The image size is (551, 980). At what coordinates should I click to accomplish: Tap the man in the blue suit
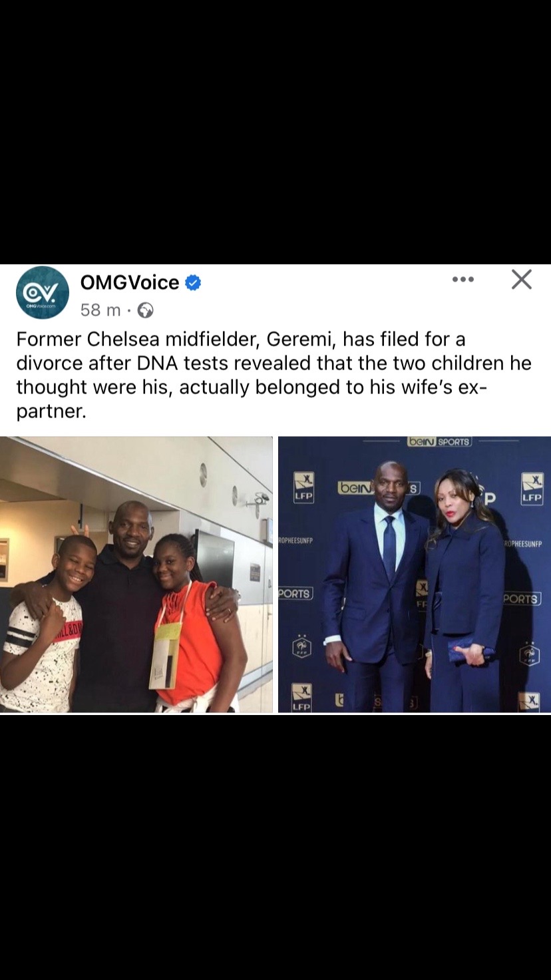pos(376,586)
